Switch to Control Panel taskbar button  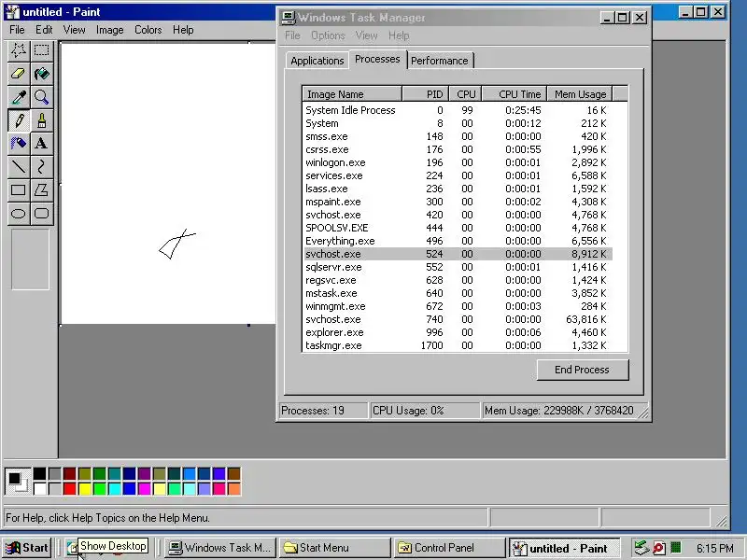tap(449, 548)
